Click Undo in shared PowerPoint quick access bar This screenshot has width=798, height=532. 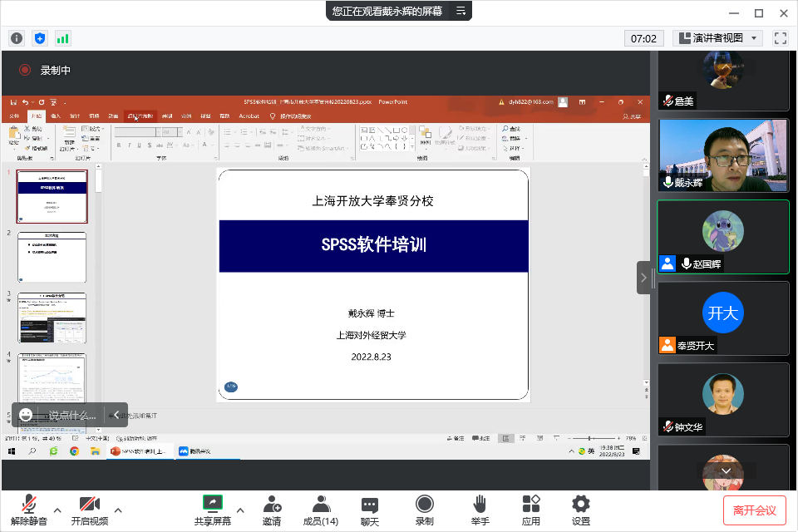click(25, 102)
